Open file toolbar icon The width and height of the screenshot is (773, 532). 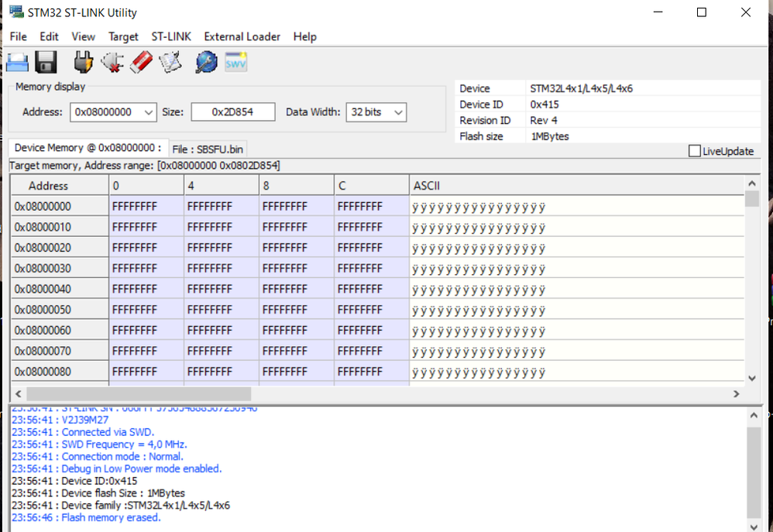[18, 63]
